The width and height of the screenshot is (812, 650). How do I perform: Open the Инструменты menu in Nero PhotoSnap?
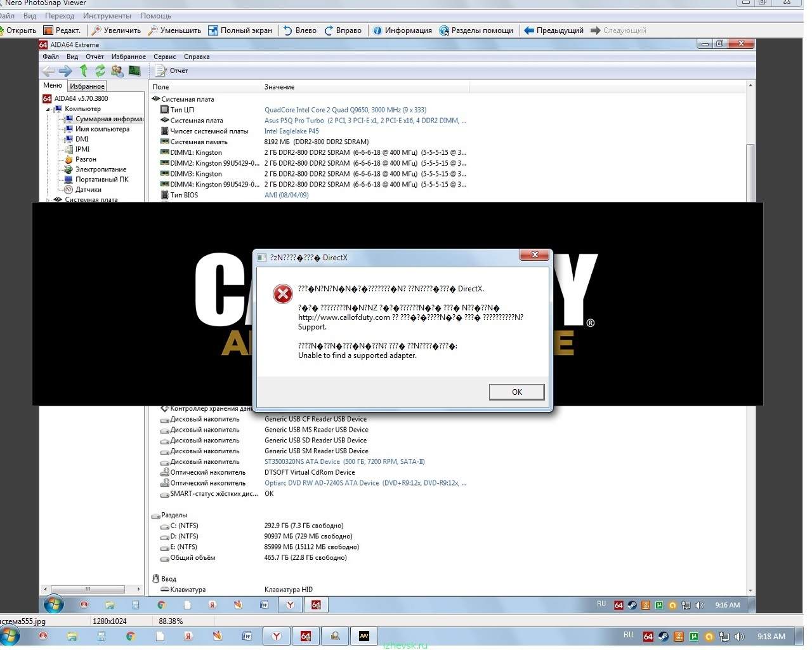[x=107, y=16]
